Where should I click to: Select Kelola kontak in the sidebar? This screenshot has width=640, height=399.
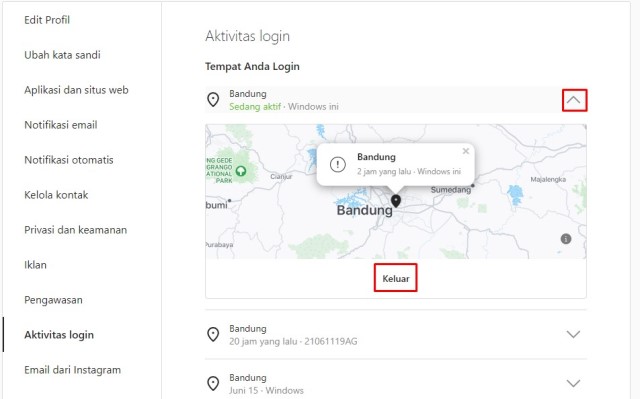tap(56, 195)
